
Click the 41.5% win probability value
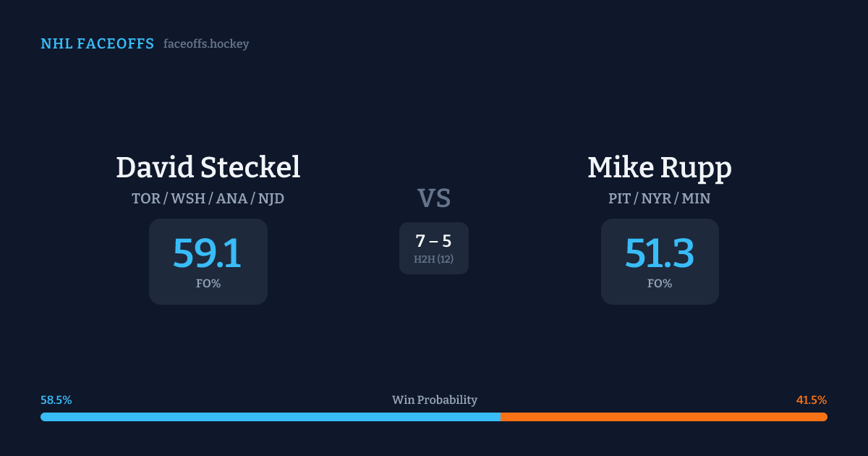(x=812, y=400)
